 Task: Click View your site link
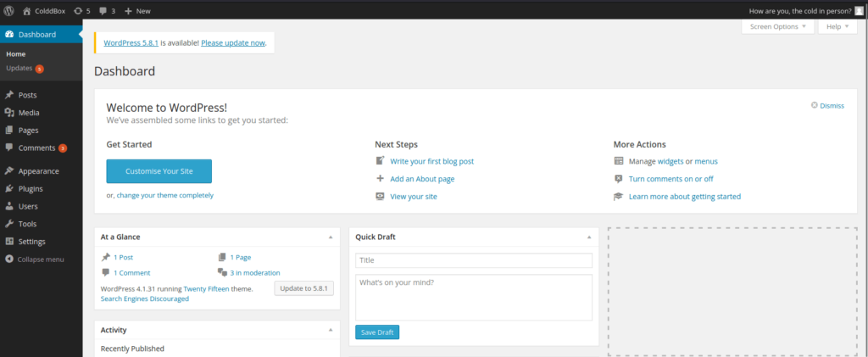pyautogui.click(x=414, y=197)
